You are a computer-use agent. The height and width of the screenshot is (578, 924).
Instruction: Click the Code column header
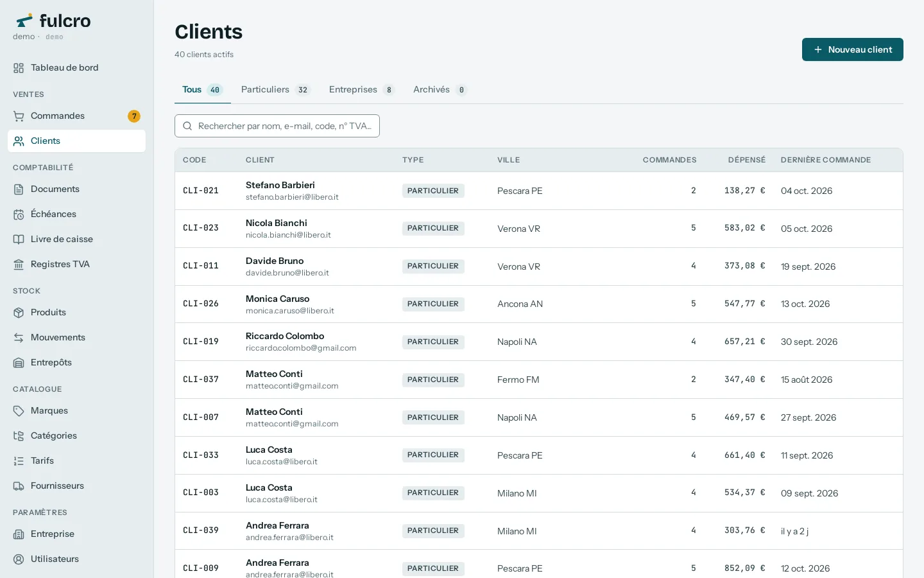pyautogui.click(x=194, y=160)
